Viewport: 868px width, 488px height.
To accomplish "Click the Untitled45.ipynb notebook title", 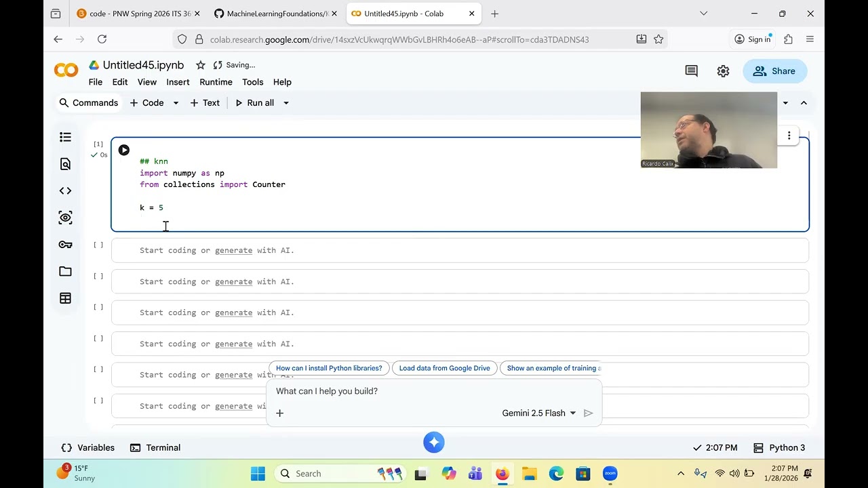I will pyautogui.click(x=143, y=65).
